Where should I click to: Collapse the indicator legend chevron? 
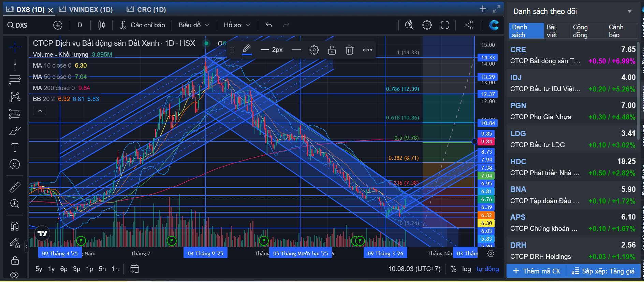pos(40,111)
